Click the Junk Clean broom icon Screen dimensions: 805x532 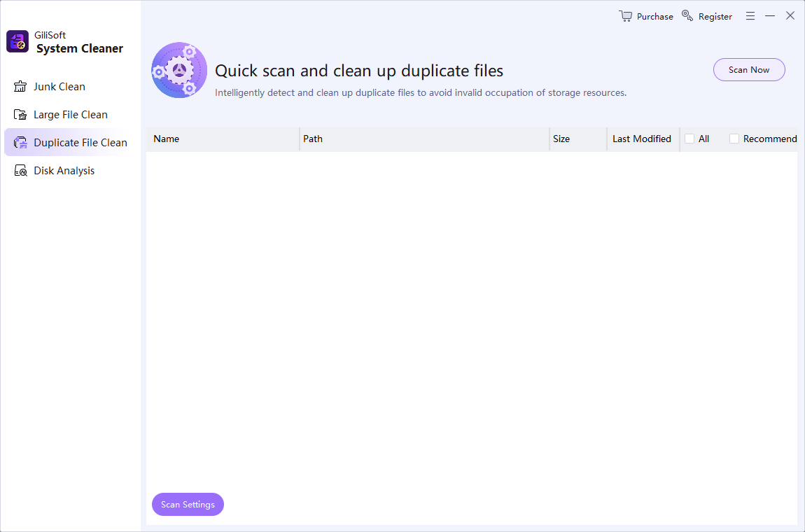click(x=20, y=86)
